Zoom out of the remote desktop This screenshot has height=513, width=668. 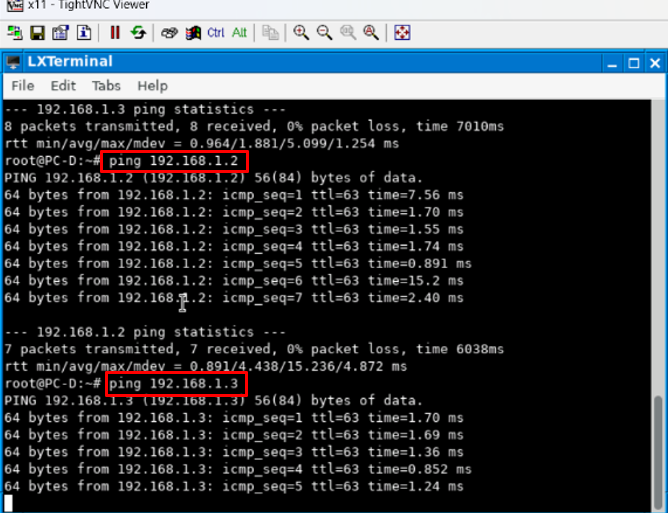pyautogui.click(x=324, y=33)
